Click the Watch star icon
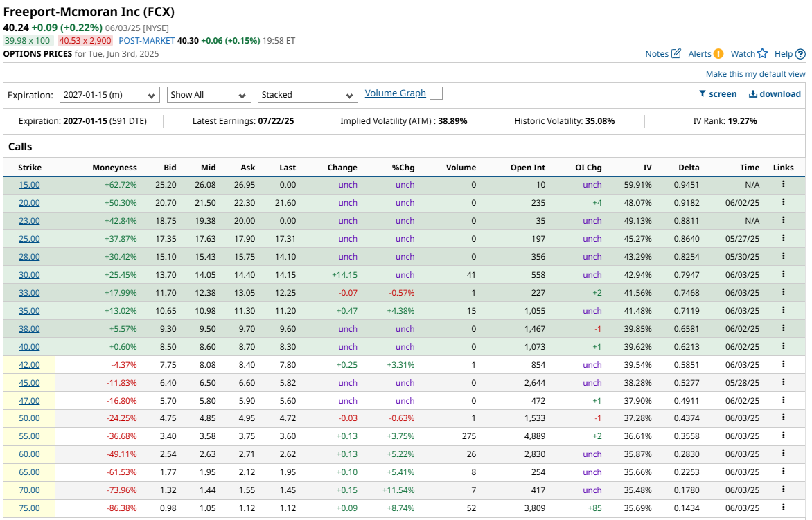812x520 pixels. pos(762,53)
